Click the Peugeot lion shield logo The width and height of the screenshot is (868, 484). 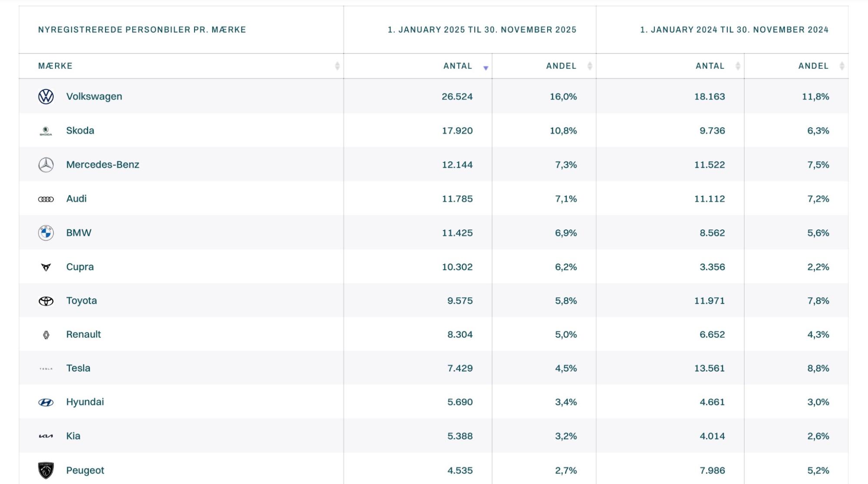click(x=46, y=470)
